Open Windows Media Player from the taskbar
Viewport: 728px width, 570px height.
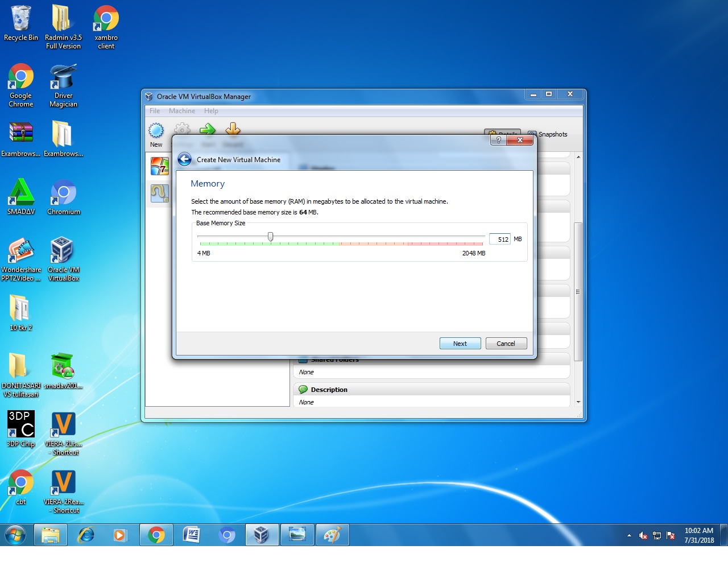pyautogui.click(x=121, y=535)
